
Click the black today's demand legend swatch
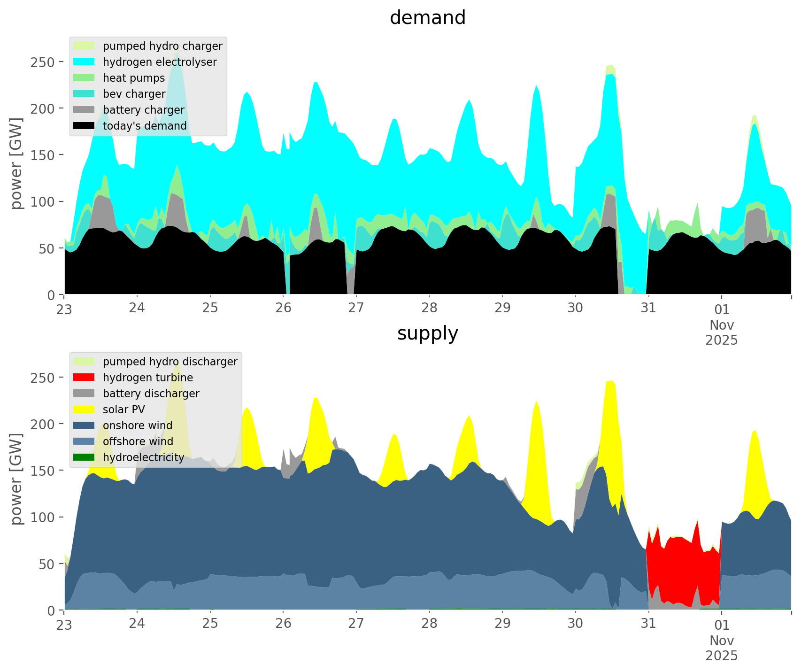click(x=85, y=126)
